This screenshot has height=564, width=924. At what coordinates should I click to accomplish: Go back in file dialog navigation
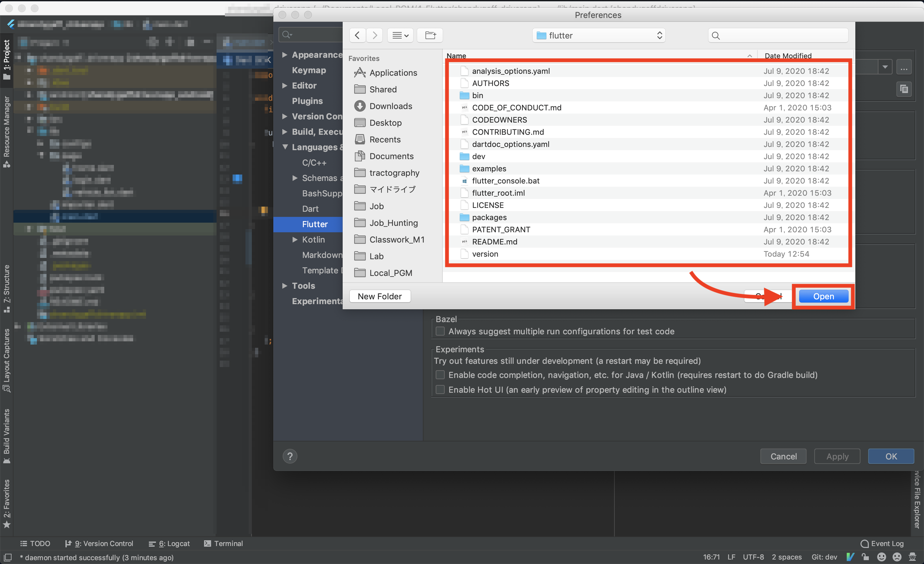(x=357, y=35)
